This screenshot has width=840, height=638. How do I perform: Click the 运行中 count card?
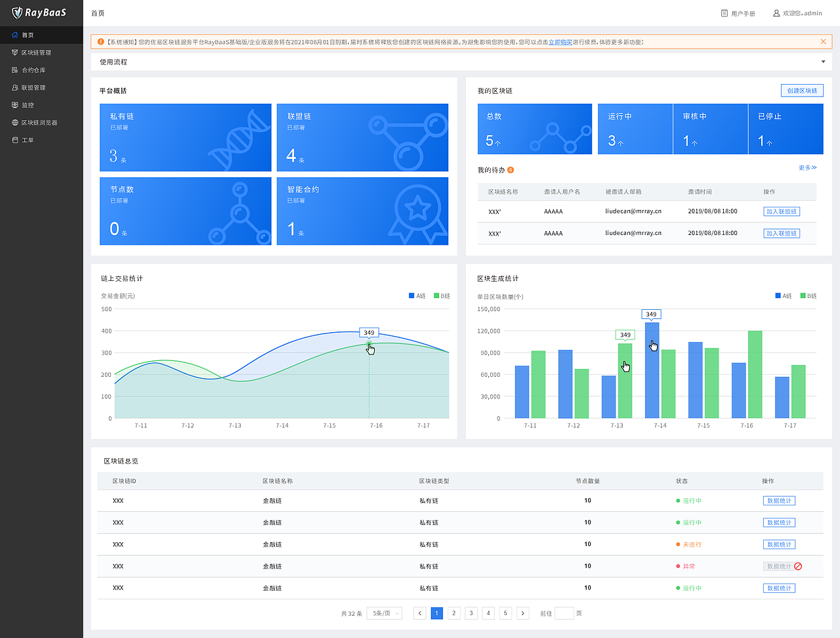635,129
